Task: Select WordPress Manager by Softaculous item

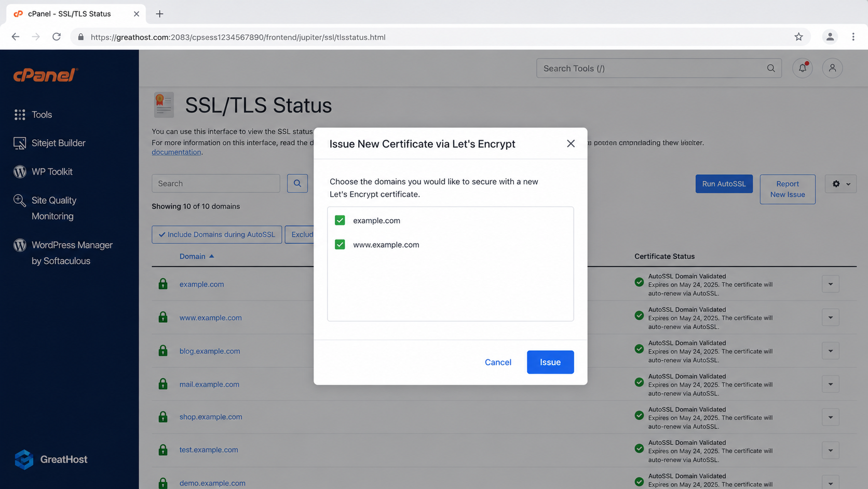Action: coord(72,253)
